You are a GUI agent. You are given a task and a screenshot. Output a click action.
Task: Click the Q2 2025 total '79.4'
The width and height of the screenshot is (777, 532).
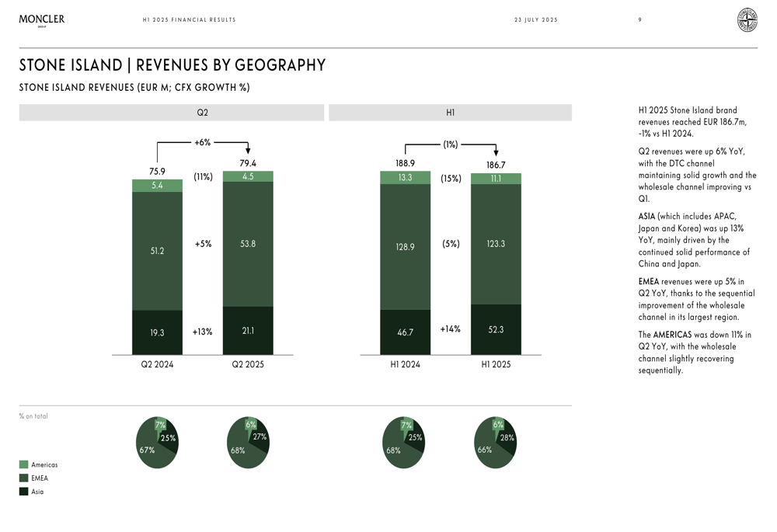coord(248,163)
